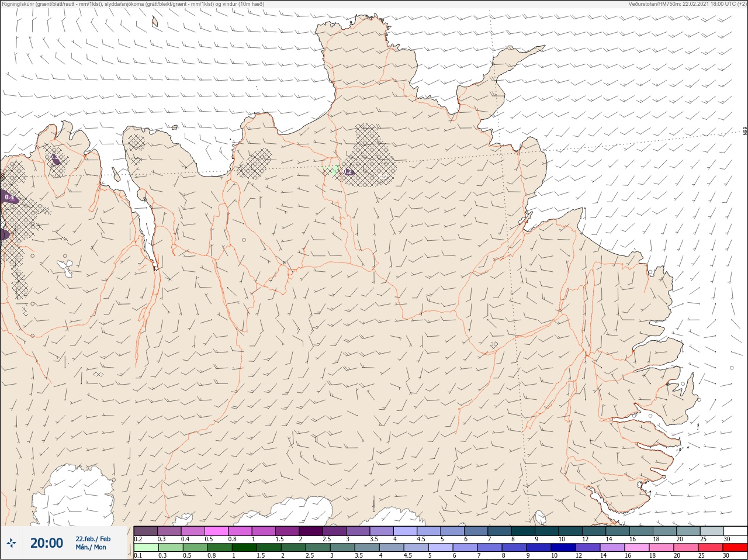Click the N66 latitude label on the right edge
Screen dimensions: 748x560
click(745, 132)
